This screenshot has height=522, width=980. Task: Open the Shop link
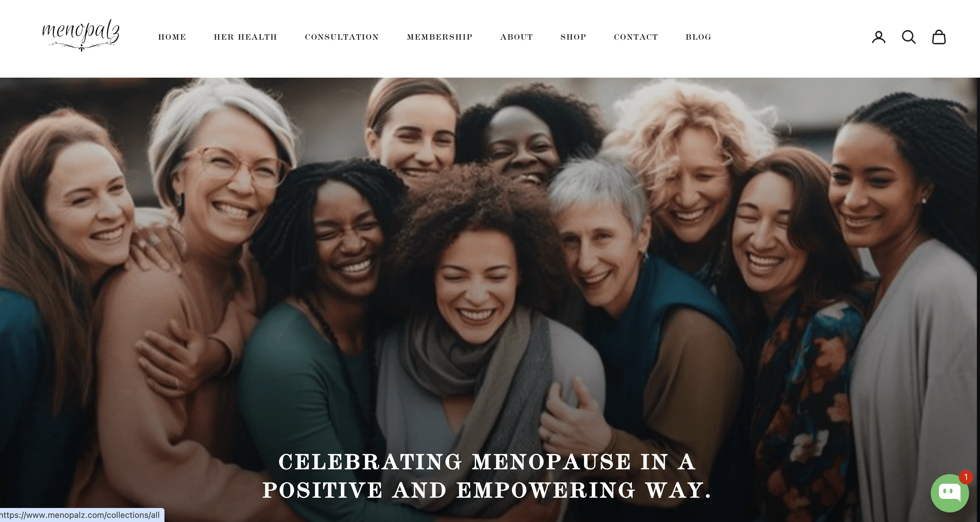(x=573, y=37)
